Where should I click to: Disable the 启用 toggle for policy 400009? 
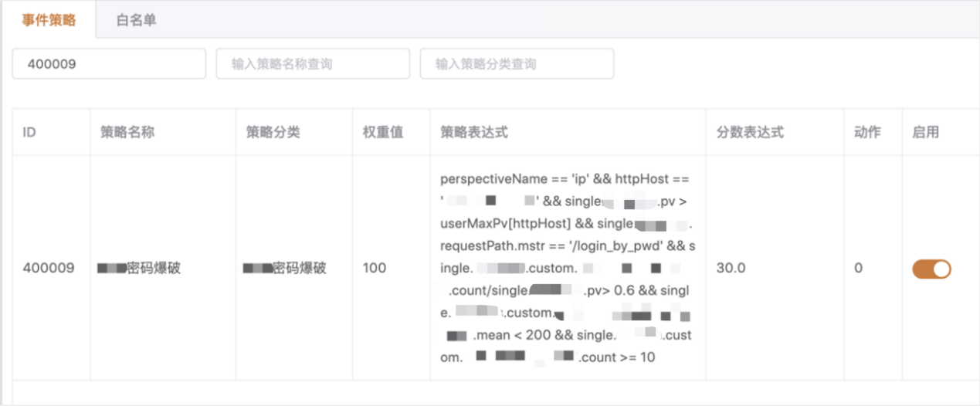(x=931, y=269)
